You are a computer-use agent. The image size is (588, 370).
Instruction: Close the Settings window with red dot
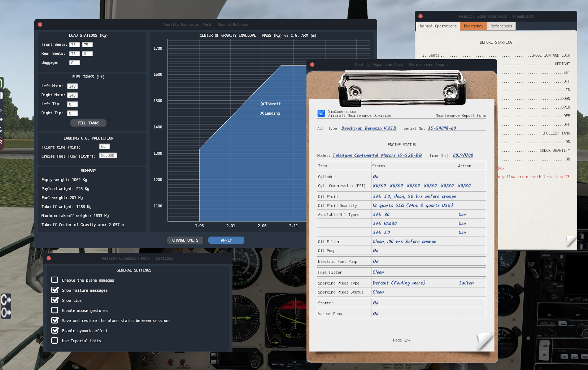click(x=49, y=258)
